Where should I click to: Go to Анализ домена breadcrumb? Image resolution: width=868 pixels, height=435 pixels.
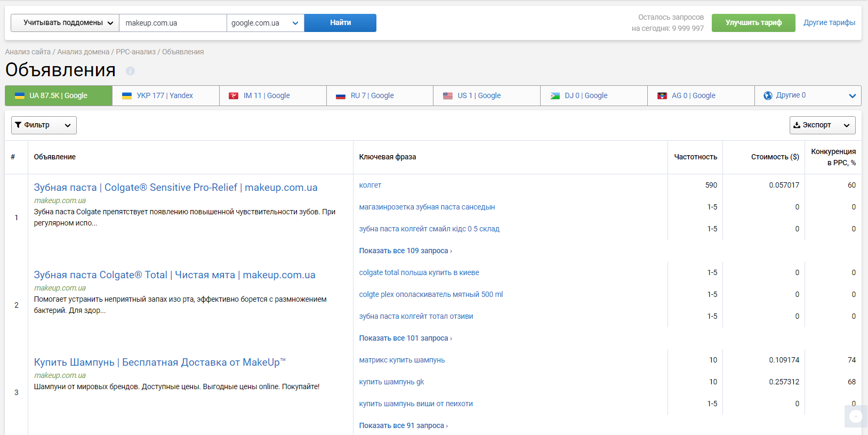(83, 52)
